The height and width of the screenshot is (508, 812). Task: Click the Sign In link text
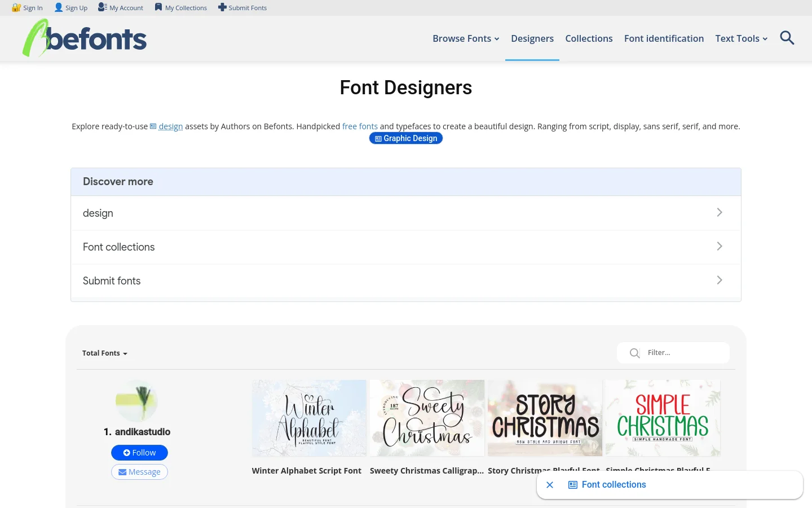tap(33, 8)
